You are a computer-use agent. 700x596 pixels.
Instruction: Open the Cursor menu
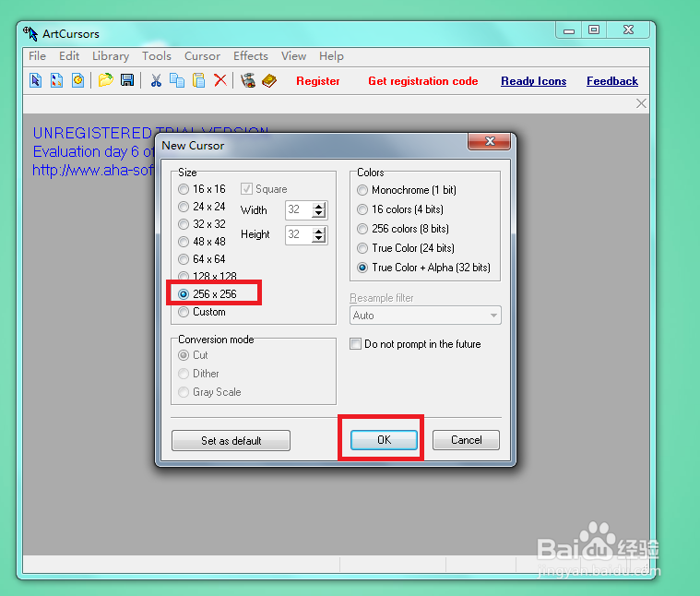click(202, 56)
